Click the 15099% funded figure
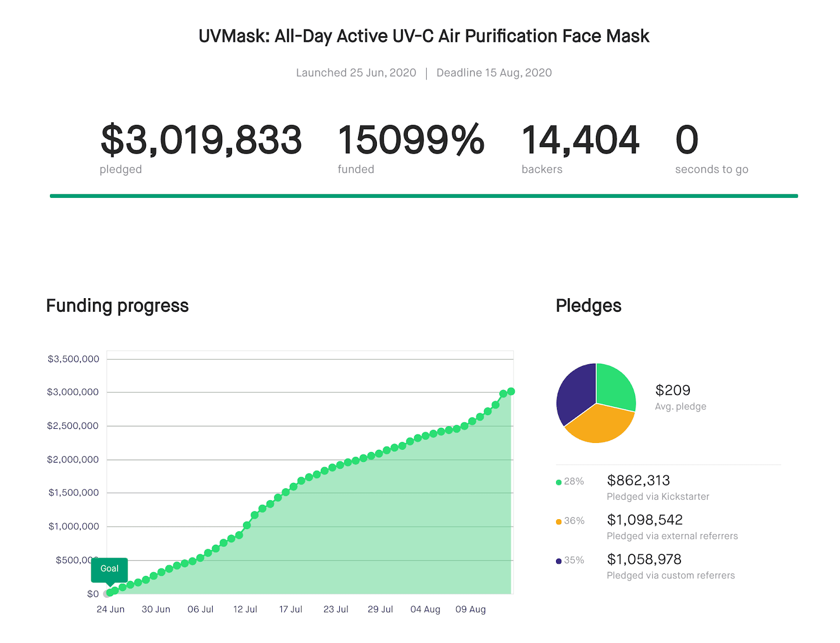The width and height of the screenshot is (840, 643). [411, 140]
